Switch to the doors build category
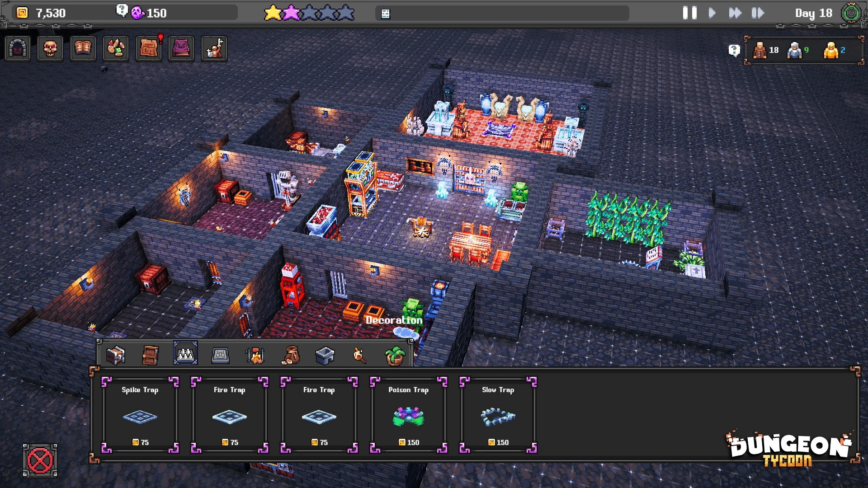The width and height of the screenshot is (868, 488). 151,355
